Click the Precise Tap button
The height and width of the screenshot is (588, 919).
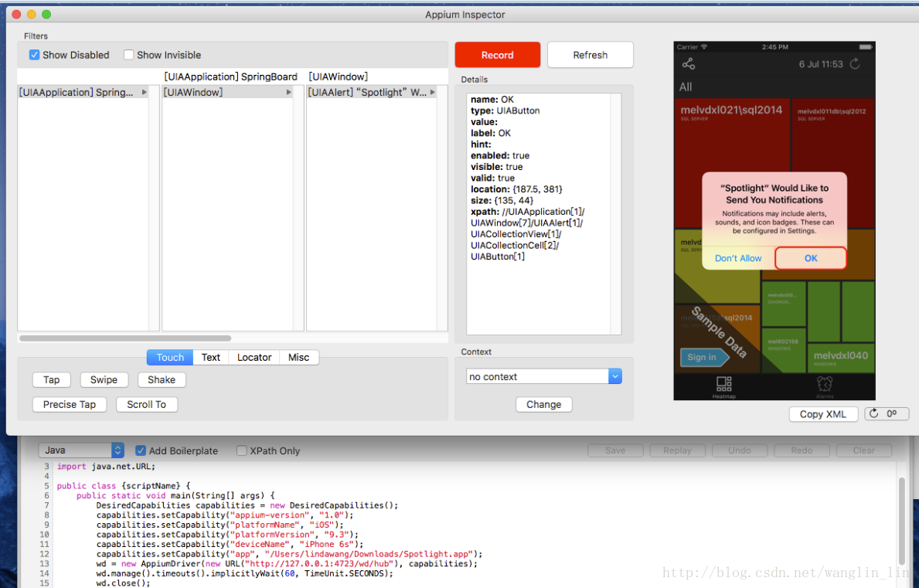[70, 405]
